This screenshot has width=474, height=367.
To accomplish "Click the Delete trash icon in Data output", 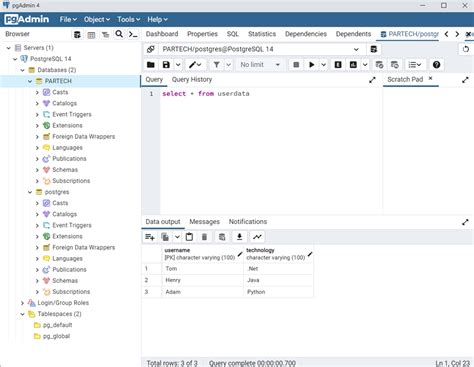I will 204,237.
